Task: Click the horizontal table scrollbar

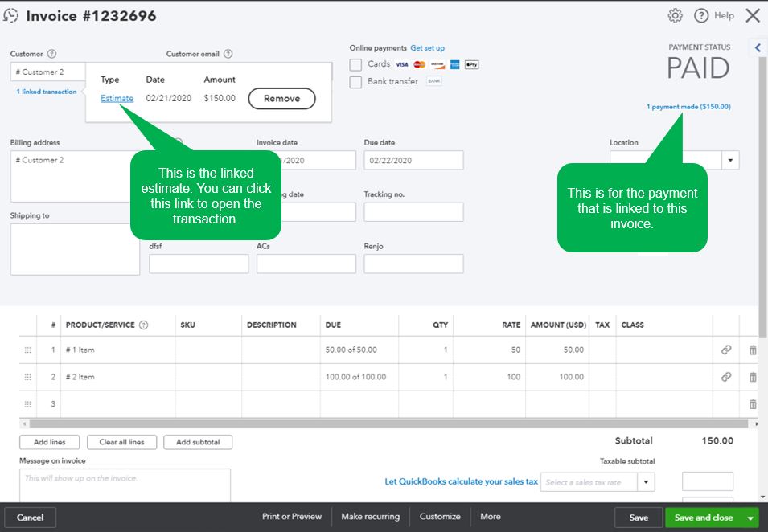Action: coord(388,424)
